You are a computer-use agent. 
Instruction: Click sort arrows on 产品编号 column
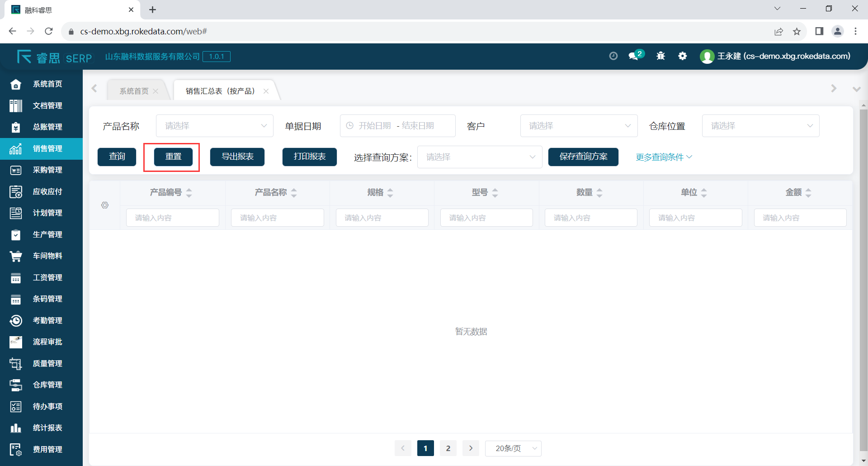tap(189, 193)
